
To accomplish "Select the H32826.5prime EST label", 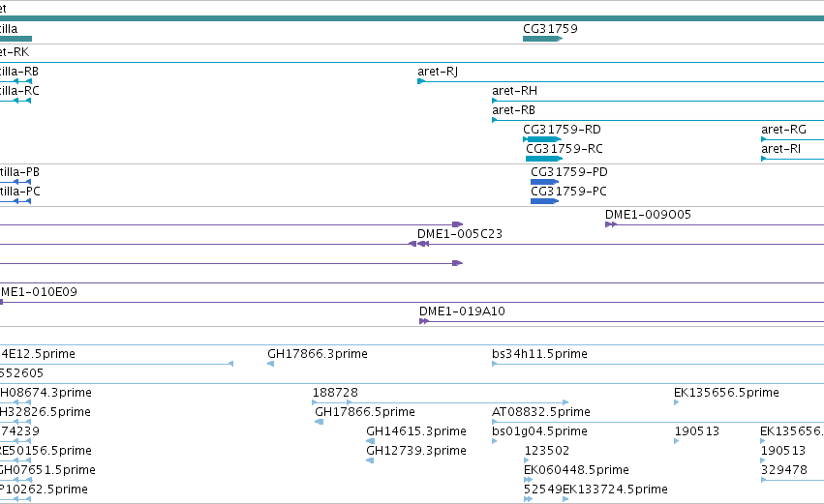I will coord(46,412).
